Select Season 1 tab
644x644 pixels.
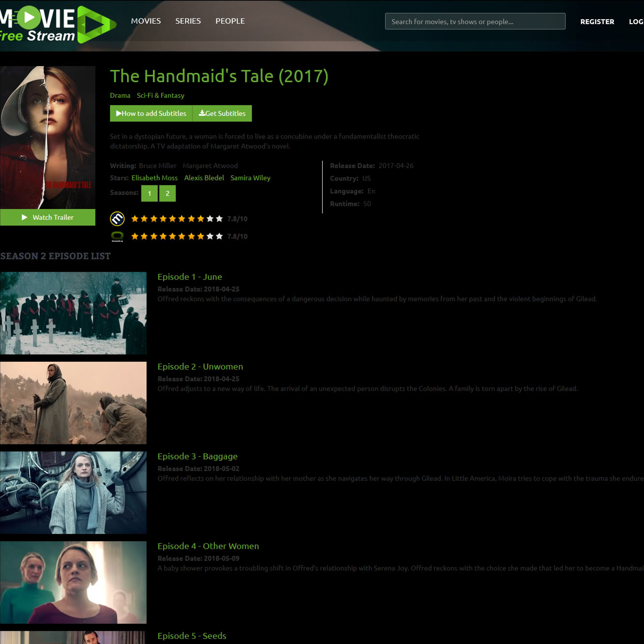(x=149, y=194)
